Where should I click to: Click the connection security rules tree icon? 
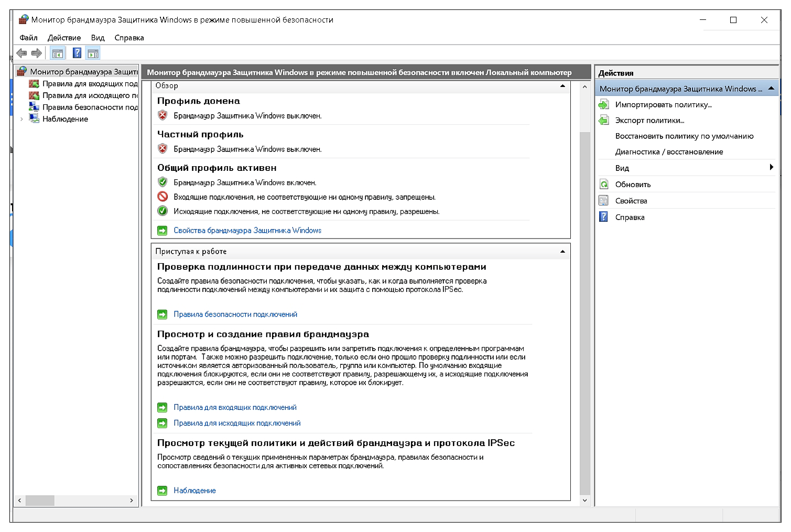pos(34,107)
